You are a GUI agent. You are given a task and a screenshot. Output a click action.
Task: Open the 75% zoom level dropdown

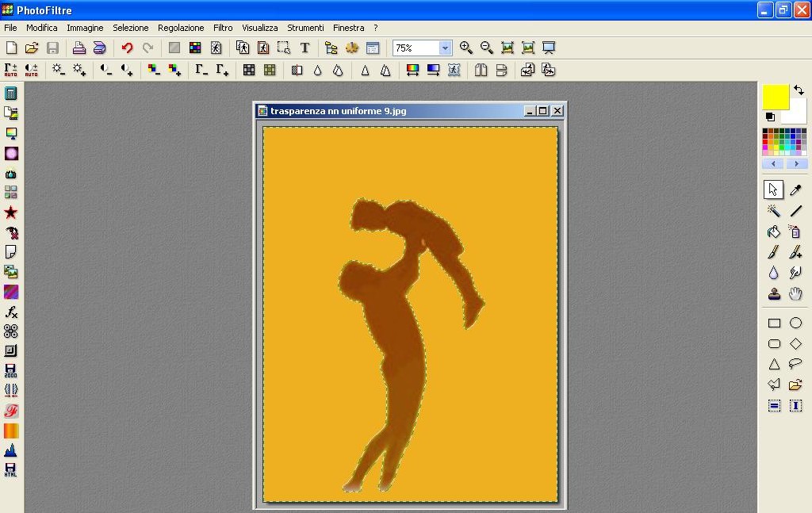click(x=445, y=48)
